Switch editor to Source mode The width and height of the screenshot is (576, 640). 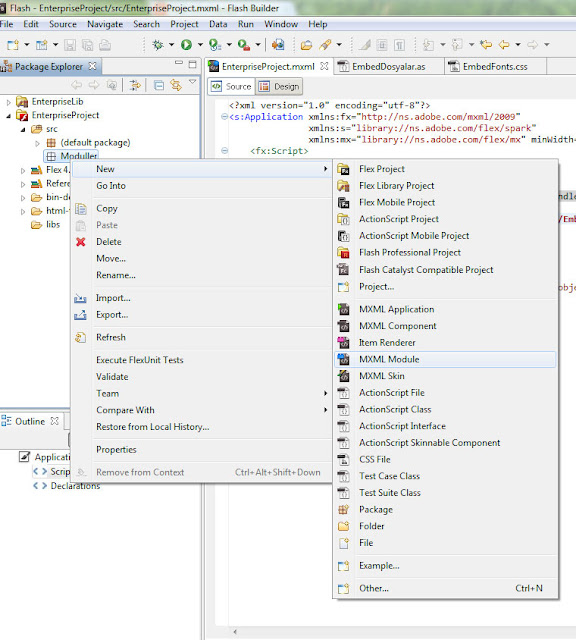(231, 87)
